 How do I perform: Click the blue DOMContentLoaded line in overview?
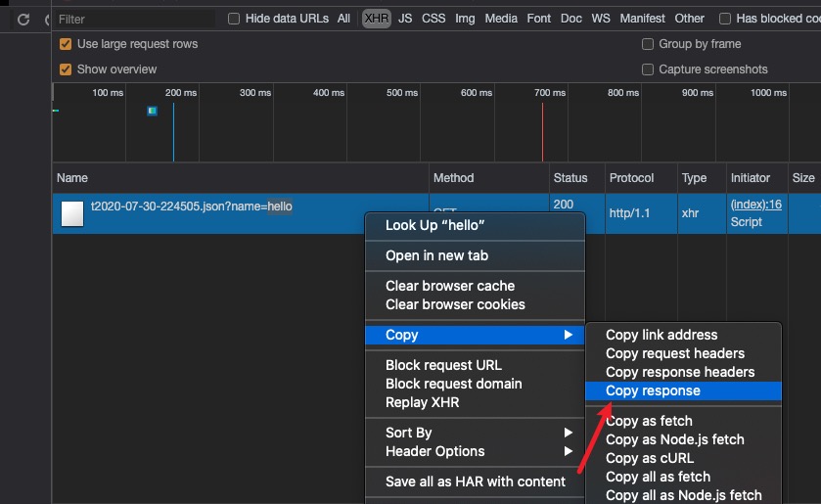(x=173, y=132)
